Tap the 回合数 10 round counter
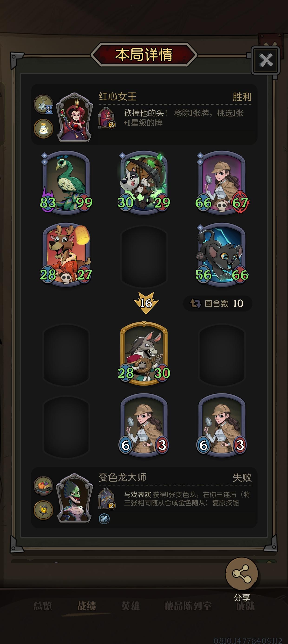The height and width of the screenshot is (644, 288). [x=217, y=303]
